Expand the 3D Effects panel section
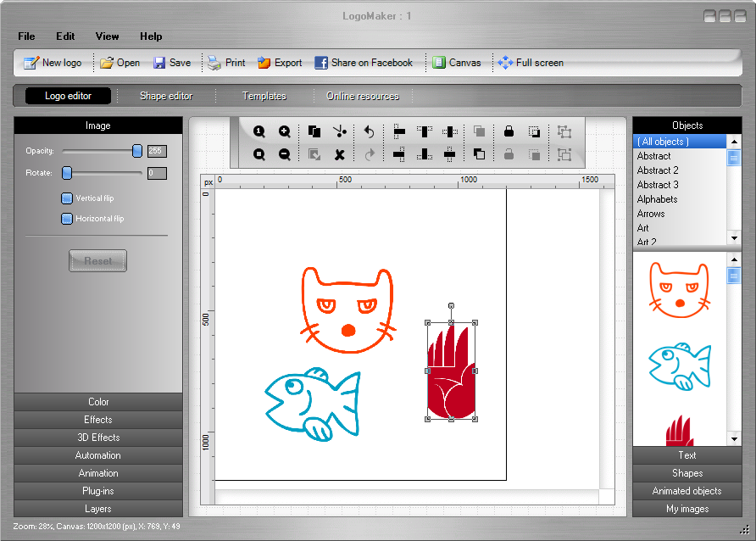The image size is (756, 541). [98, 438]
